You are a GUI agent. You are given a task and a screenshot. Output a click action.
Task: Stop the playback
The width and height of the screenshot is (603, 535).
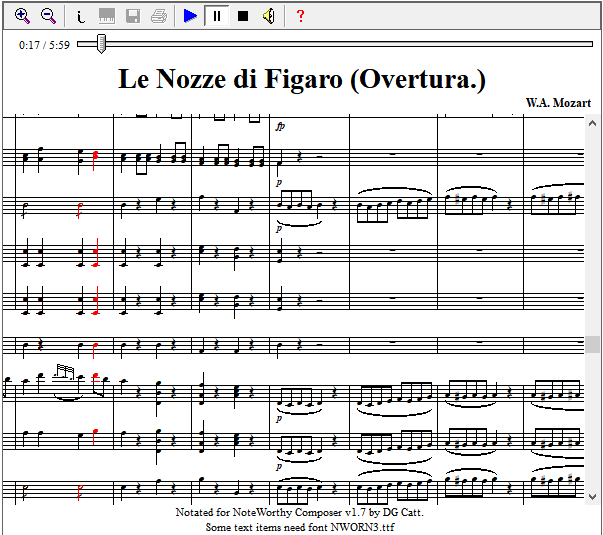click(x=243, y=16)
